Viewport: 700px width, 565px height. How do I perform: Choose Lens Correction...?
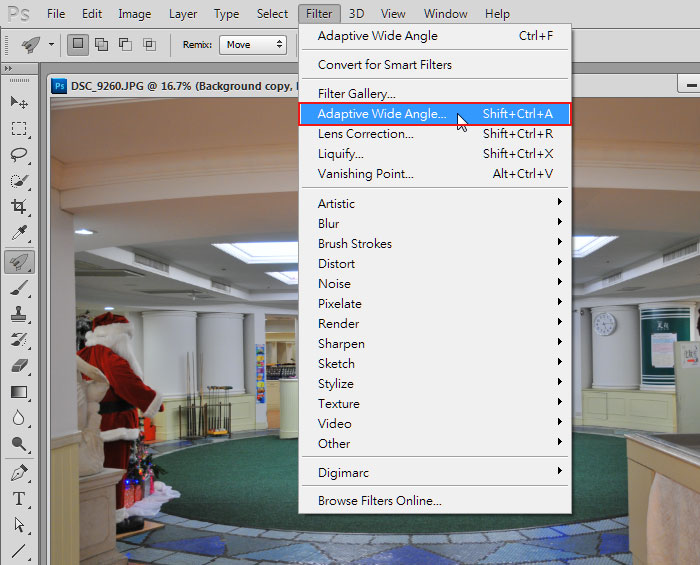click(x=434, y=134)
